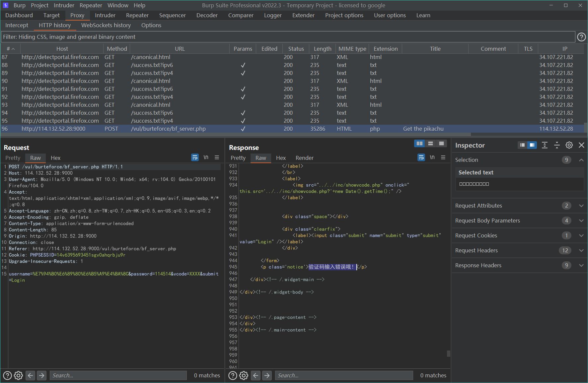Screen dimensions: 588x383
Task: Go to previous match in Request search
Action: click(30, 375)
